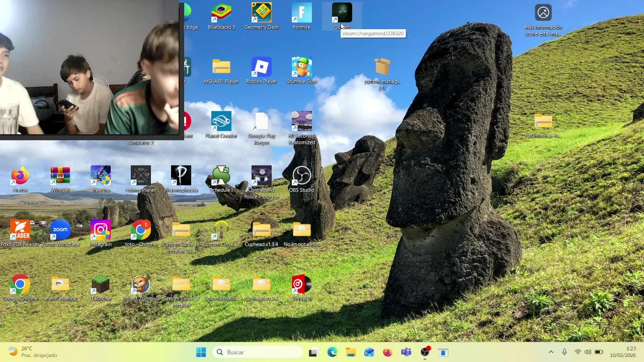Click the 'Más información sobre esta imagen' icon
644x362 pixels.
click(x=543, y=20)
